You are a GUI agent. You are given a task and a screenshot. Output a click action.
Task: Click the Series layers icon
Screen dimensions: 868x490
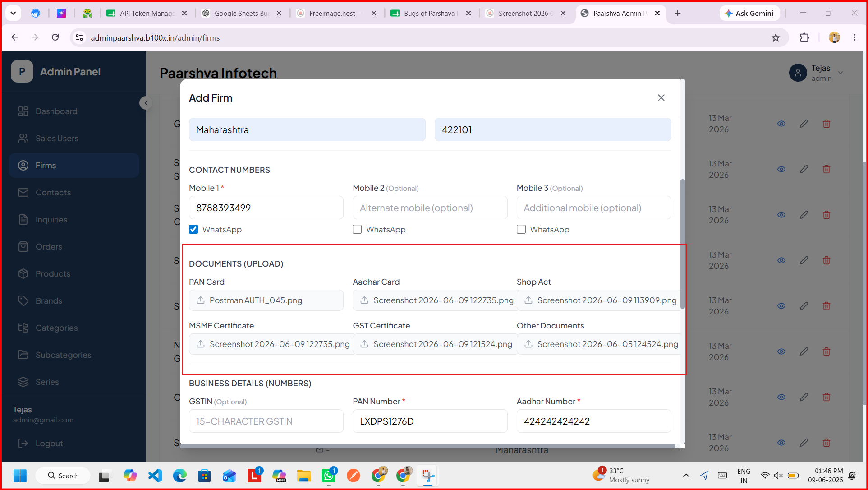coord(23,382)
